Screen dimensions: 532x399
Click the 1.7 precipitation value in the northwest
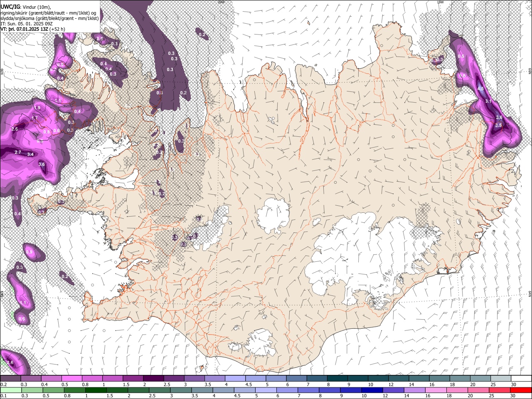(x=35, y=118)
